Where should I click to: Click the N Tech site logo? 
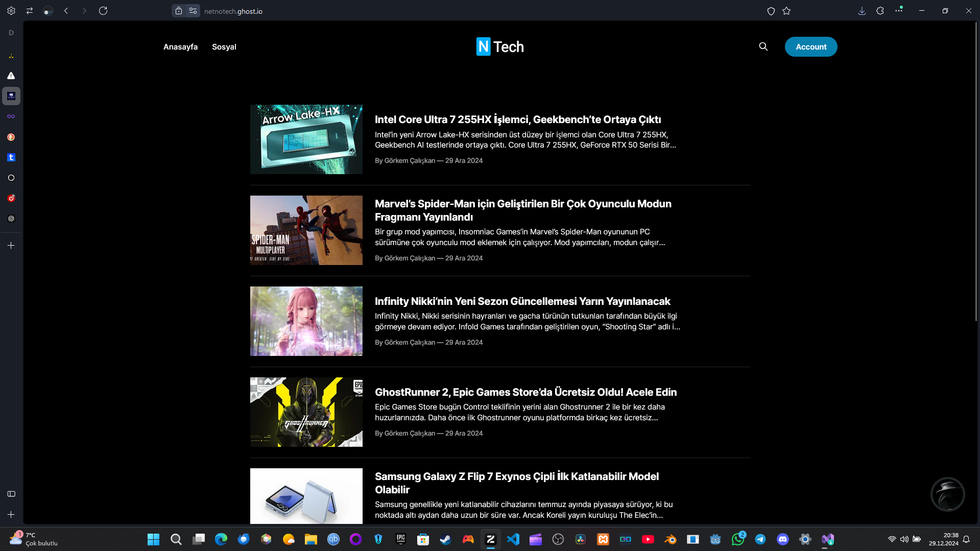[500, 47]
